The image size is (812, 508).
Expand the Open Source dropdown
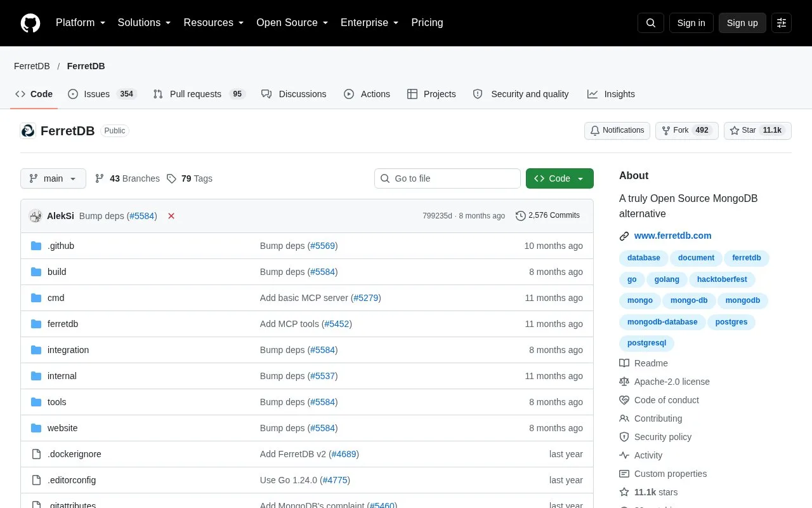(x=292, y=23)
